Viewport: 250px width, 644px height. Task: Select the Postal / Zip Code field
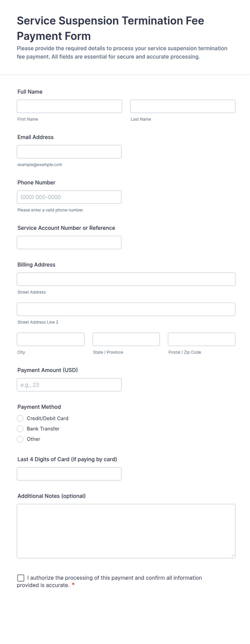point(202,339)
